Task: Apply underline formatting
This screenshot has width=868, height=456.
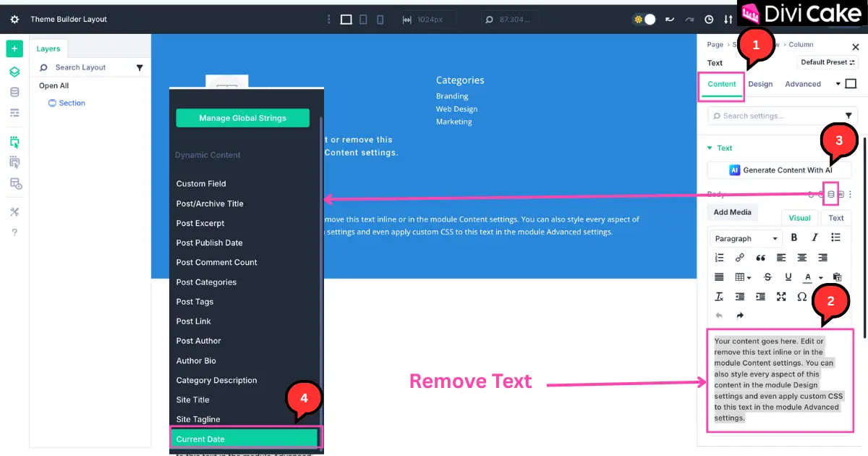Action: 788,277
